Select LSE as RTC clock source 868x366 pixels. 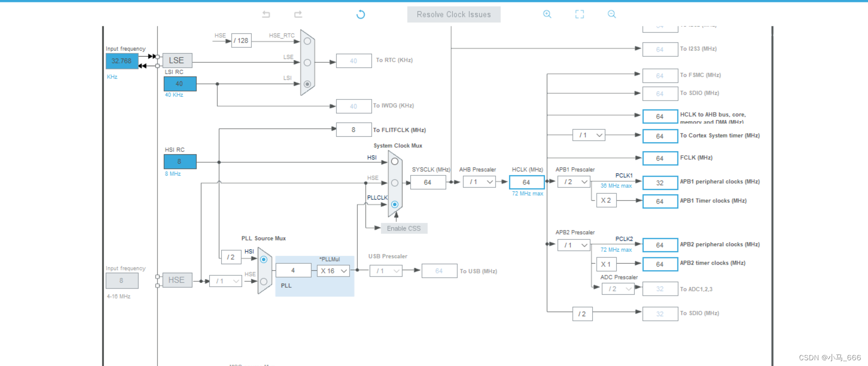307,62
